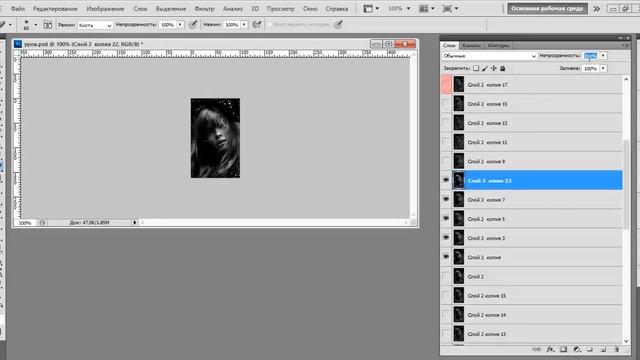Select layer thumbnail of Слой 2 копия 17
Screen dimensions: 640x360
pyautogui.click(x=459, y=84)
